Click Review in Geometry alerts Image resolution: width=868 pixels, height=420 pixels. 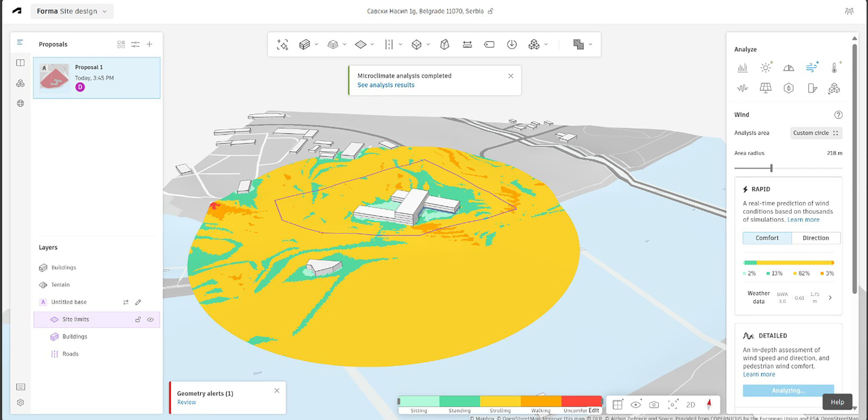186,402
